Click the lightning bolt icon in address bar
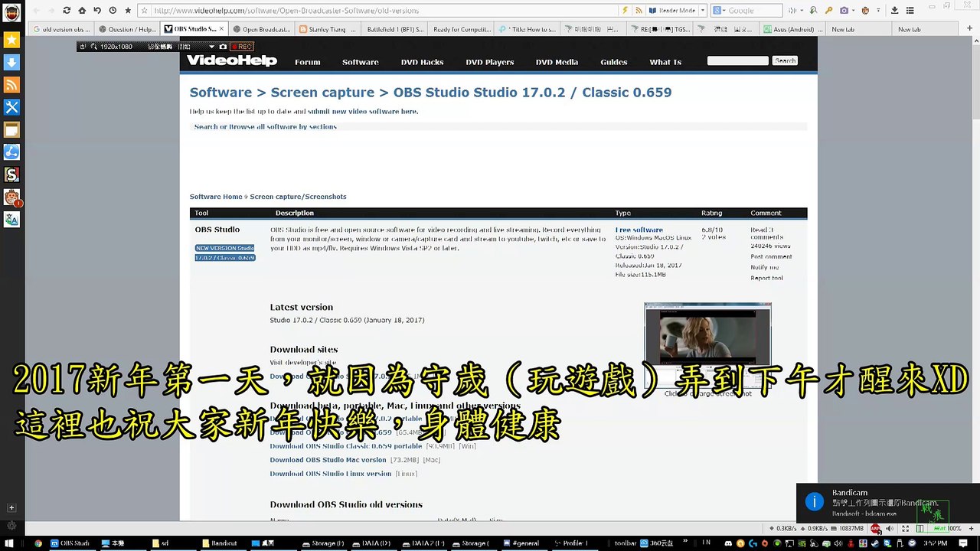The height and width of the screenshot is (551, 980). click(x=625, y=11)
